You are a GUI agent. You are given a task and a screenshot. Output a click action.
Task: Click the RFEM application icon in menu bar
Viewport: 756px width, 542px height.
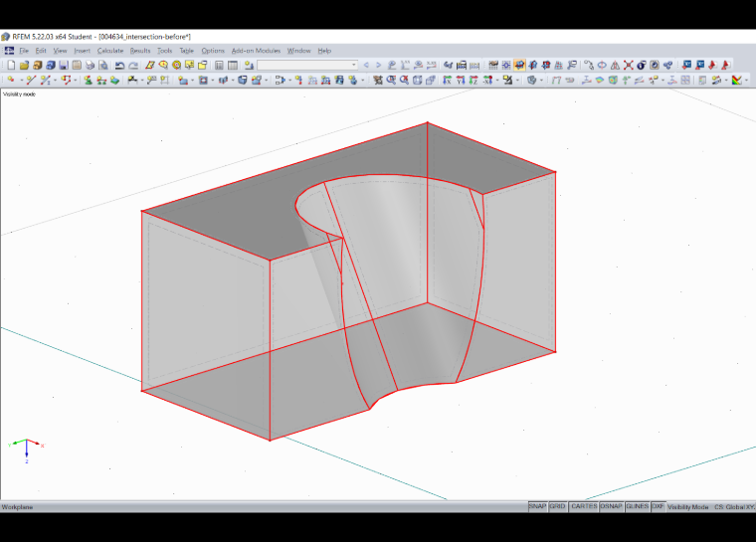click(x=9, y=51)
